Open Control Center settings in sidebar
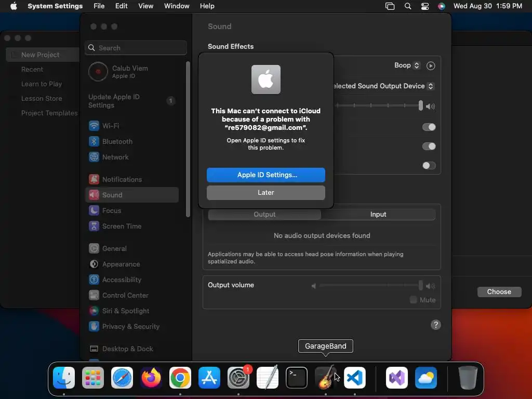The image size is (532, 399). [132, 295]
